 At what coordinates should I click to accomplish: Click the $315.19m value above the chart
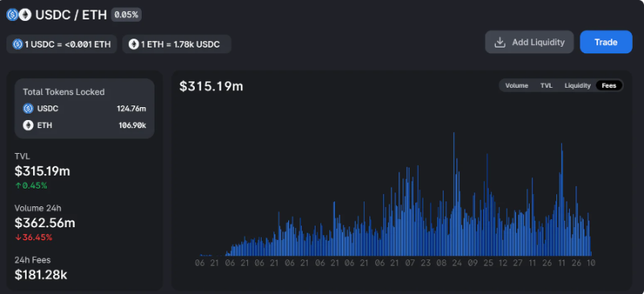pyautogui.click(x=211, y=86)
